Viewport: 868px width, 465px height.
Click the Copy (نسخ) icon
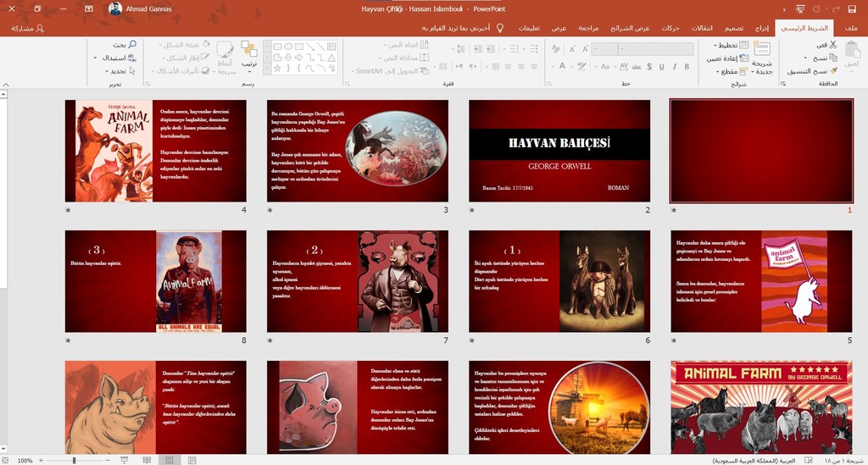pyautogui.click(x=832, y=58)
